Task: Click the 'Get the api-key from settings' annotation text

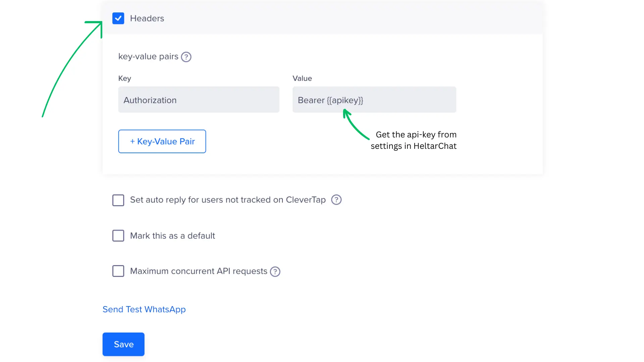Action: [414, 140]
